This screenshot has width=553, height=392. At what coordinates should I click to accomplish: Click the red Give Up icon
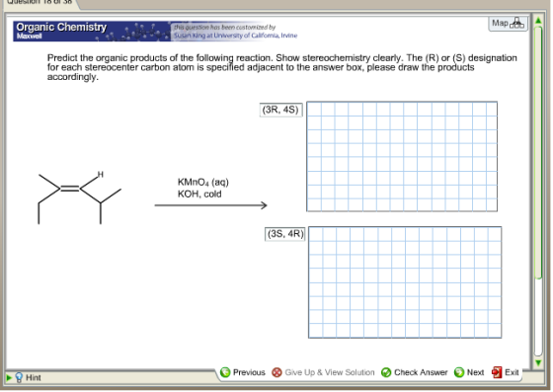(x=276, y=372)
